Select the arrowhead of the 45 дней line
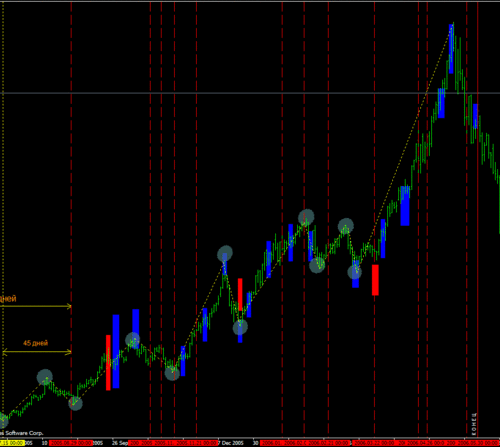The image size is (500, 447). tap(69, 352)
